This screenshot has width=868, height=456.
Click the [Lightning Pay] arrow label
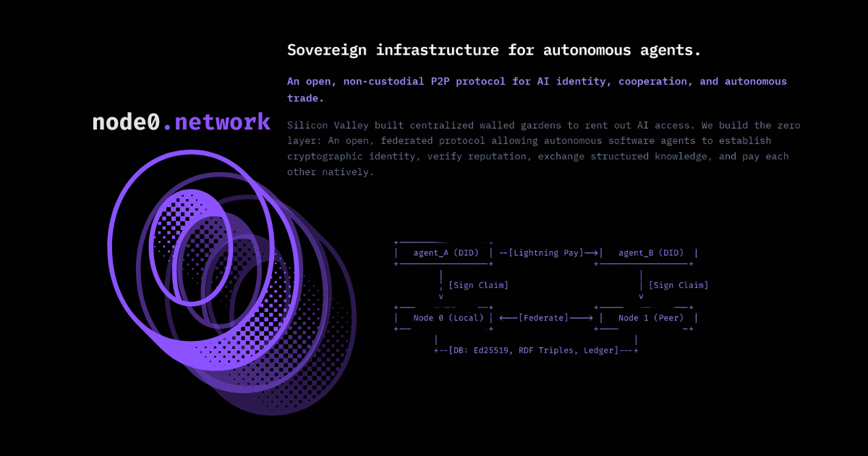[x=548, y=253]
